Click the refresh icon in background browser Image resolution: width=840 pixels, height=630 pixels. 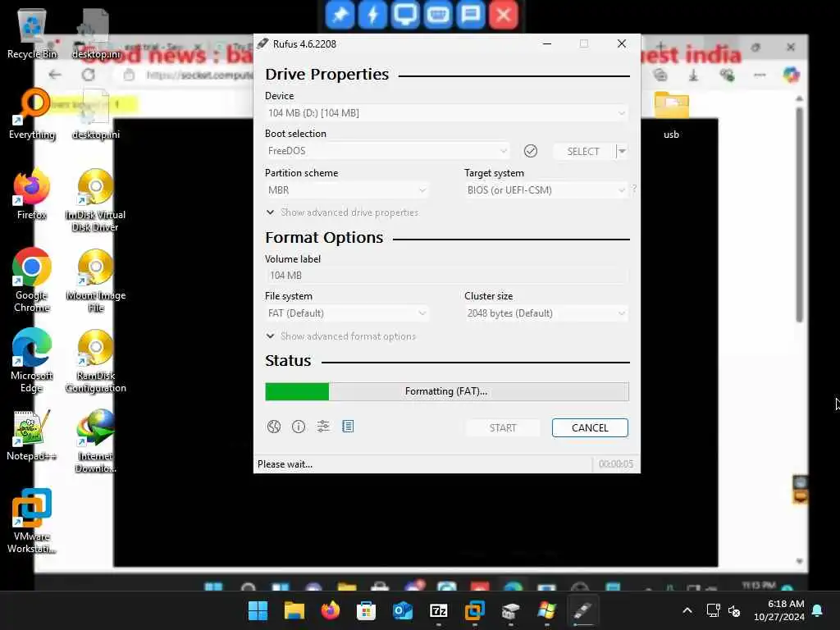pyautogui.click(x=89, y=75)
